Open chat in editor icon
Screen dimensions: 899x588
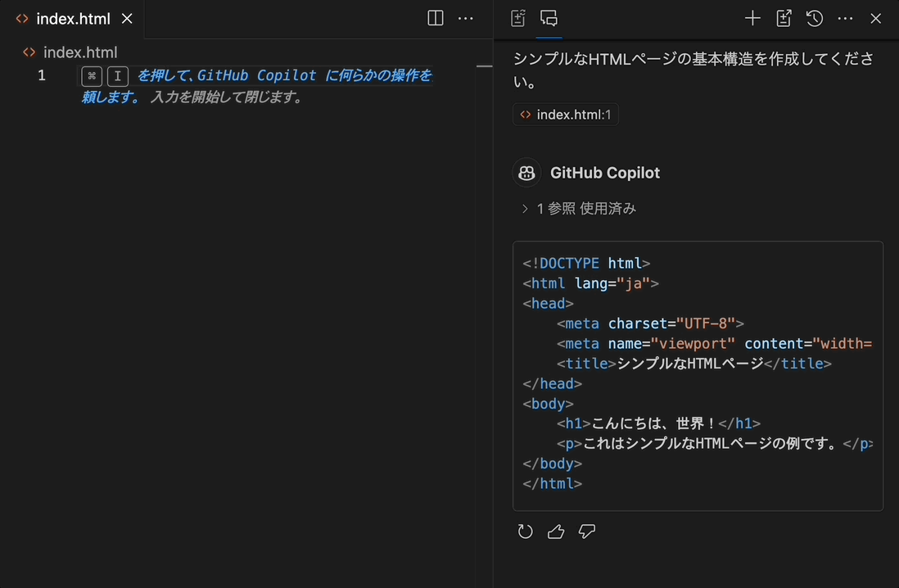pyautogui.click(x=784, y=18)
